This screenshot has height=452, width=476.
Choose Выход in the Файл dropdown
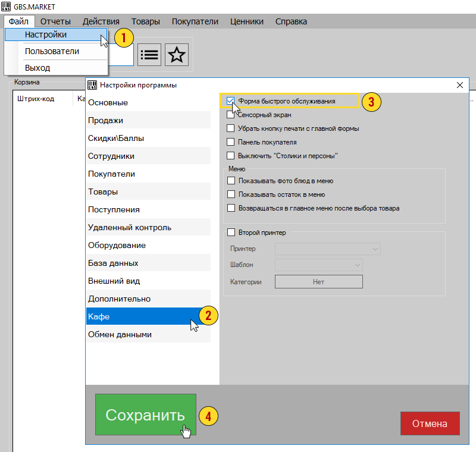(x=56, y=68)
